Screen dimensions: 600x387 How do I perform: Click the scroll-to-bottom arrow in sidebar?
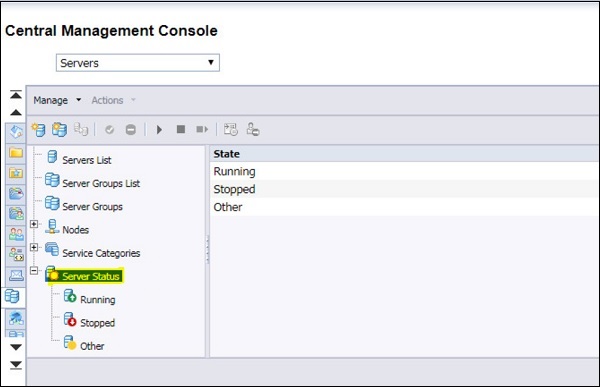pyautogui.click(x=16, y=365)
